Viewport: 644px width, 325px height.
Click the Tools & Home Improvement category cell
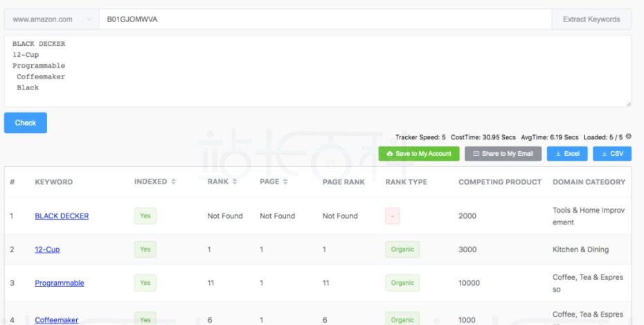coord(589,216)
